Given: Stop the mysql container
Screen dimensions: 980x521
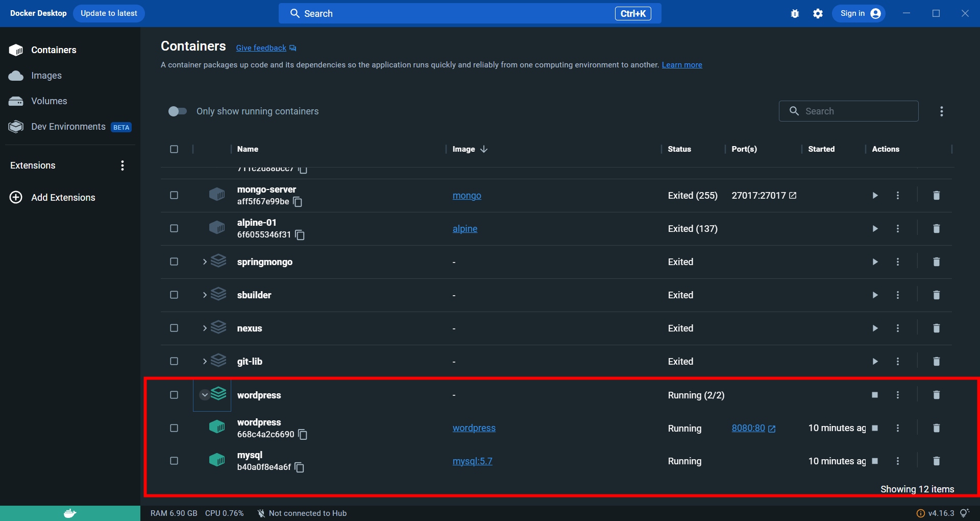Looking at the screenshot, I should tap(875, 461).
